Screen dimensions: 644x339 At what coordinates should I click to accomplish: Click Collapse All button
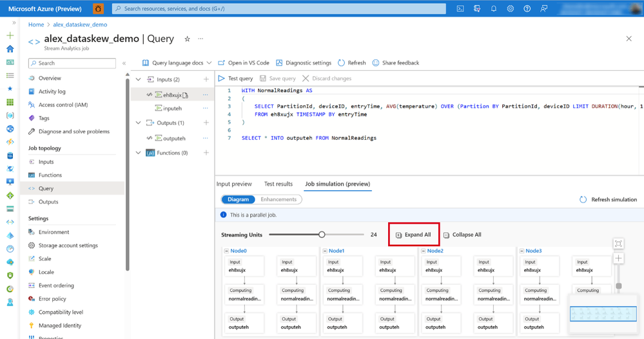pos(462,235)
